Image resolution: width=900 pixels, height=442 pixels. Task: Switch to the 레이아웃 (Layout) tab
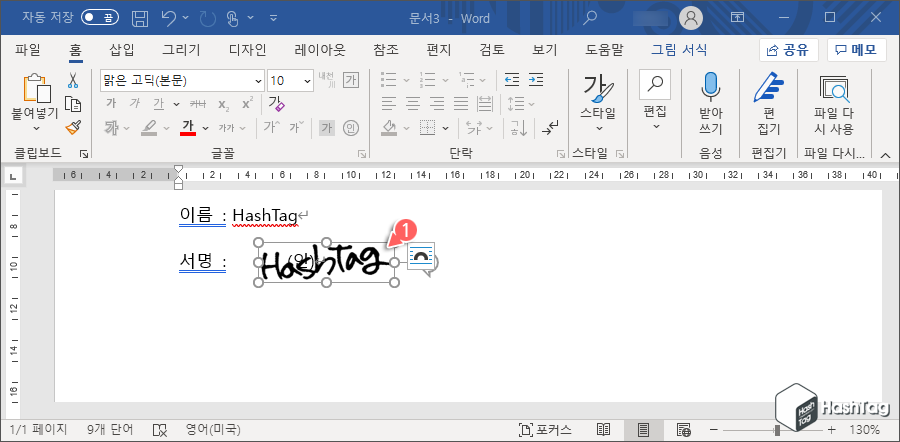tap(320, 50)
